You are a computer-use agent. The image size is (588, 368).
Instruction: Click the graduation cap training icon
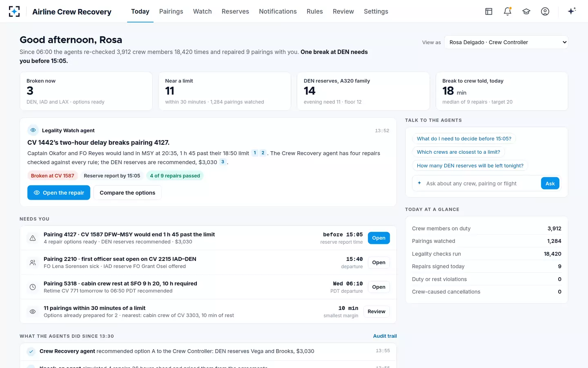526,11
